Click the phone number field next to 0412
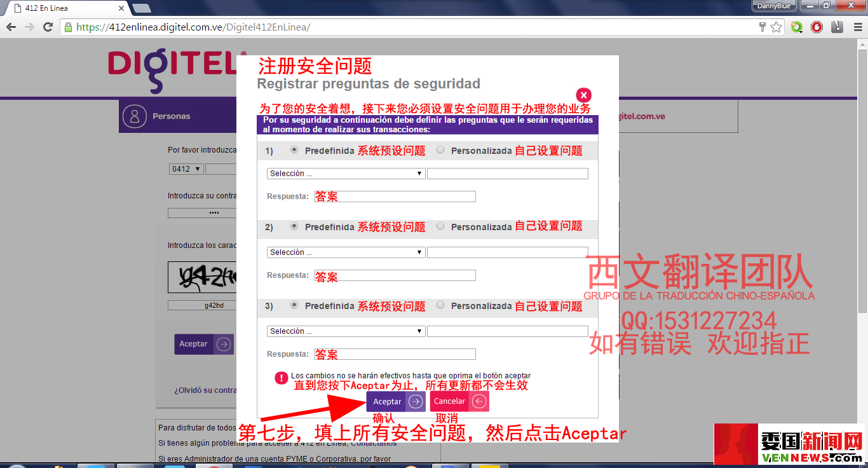 point(221,169)
